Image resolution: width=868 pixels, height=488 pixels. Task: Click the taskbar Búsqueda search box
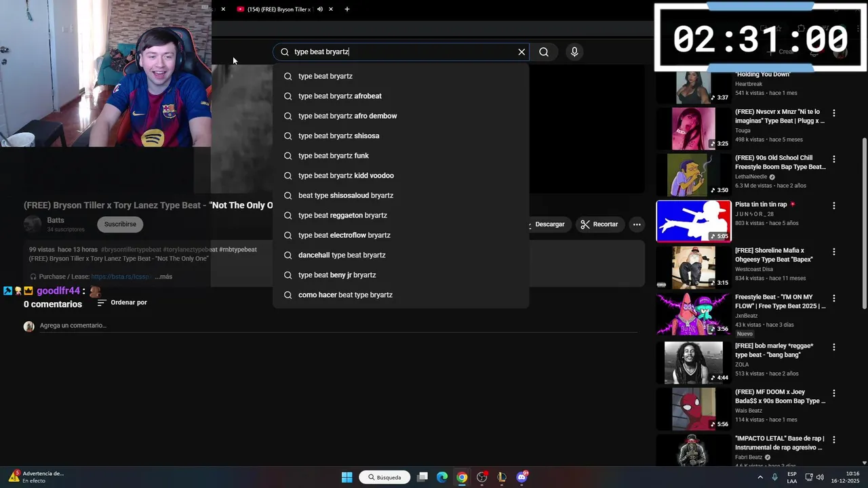[x=384, y=477]
